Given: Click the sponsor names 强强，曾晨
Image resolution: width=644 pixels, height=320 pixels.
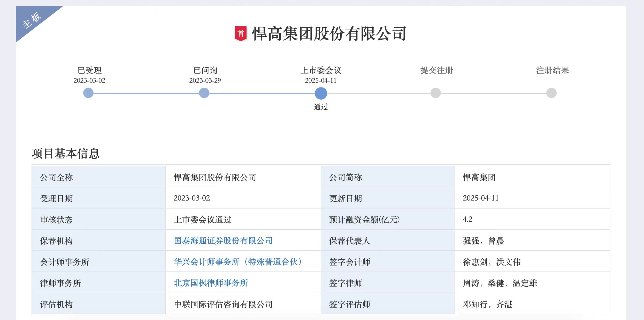Looking at the screenshot, I should tap(484, 241).
